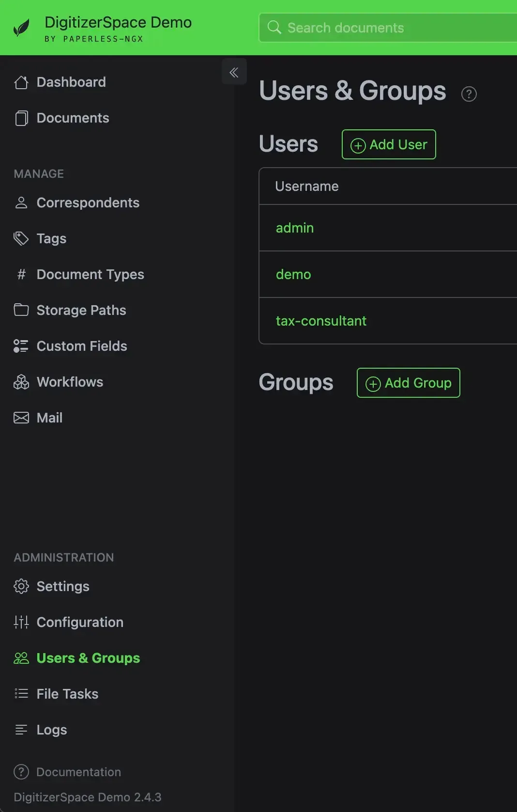Collapse the sidebar with the double-chevron button
The height and width of the screenshot is (812, 517).
234,72
